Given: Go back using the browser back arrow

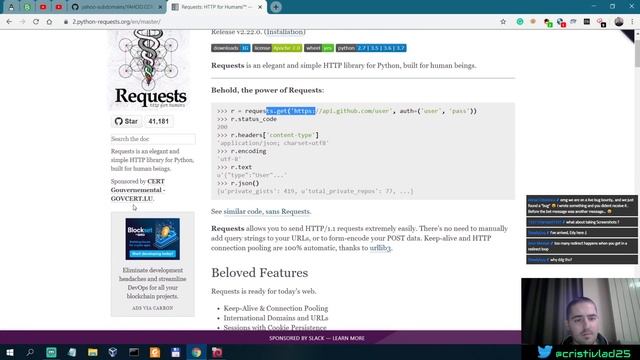Looking at the screenshot, I should point(9,22).
